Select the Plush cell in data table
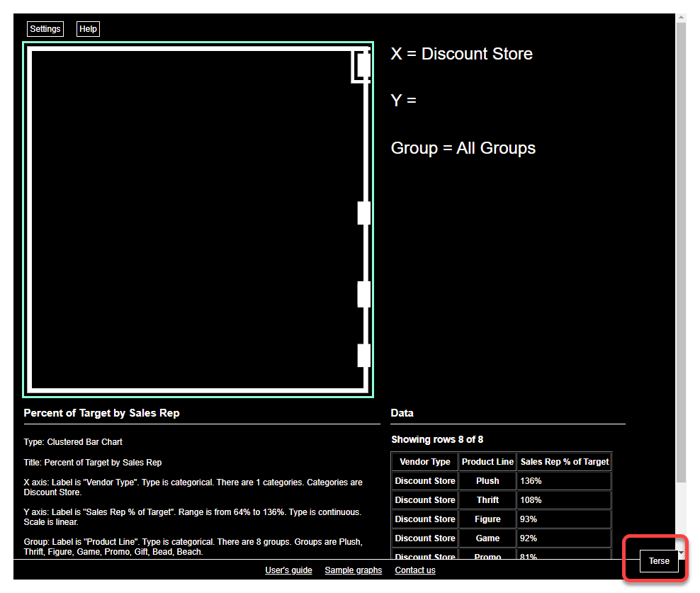The width and height of the screenshot is (700, 593). 487,481
